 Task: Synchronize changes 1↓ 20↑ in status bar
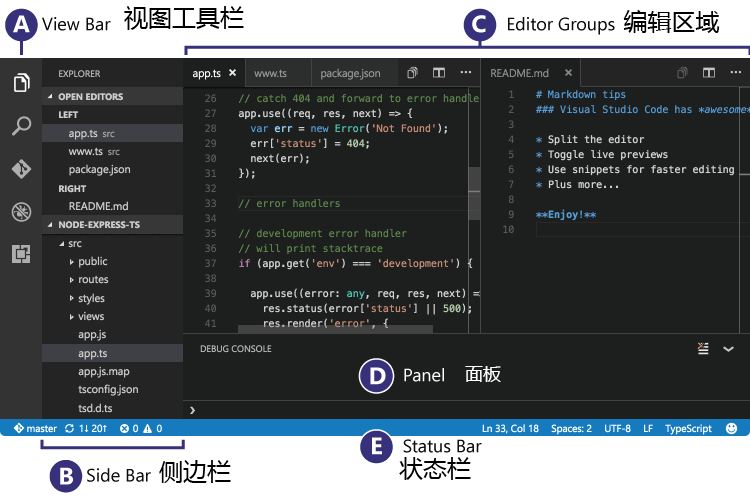click(x=86, y=428)
